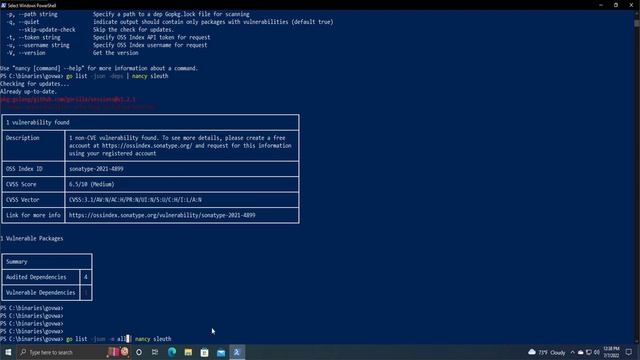Click the earlier 'go list -json -deps | nancy sleuth' command
Viewport: 640px width, 360px height.
click(117, 76)
